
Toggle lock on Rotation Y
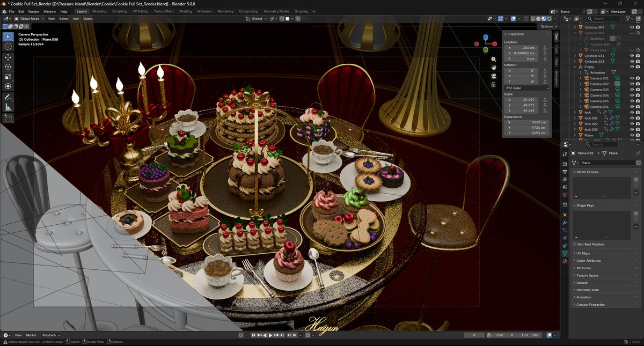[545, 76]
